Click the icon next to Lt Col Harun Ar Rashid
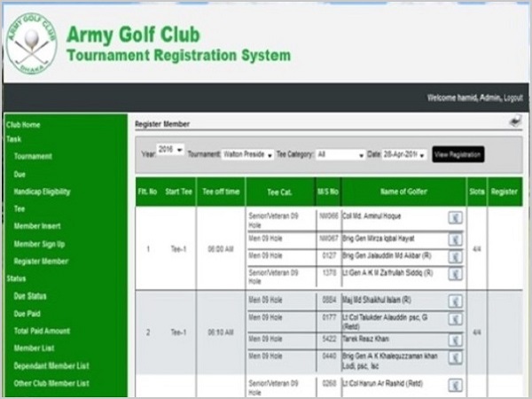The height and width of the screenshot is (399, 532). pos(456,385)
